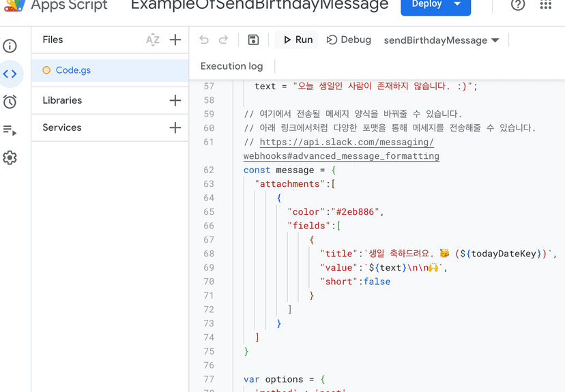Viewport: 565px width, 392px height.
Task: Open the api.slack.com/messaging link in comment
Action: (347, 142)
